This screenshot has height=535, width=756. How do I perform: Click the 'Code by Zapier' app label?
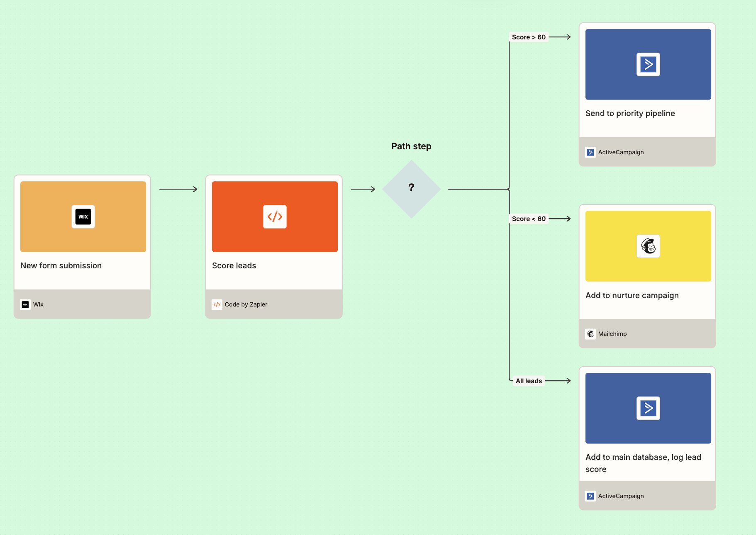(246, 304)
